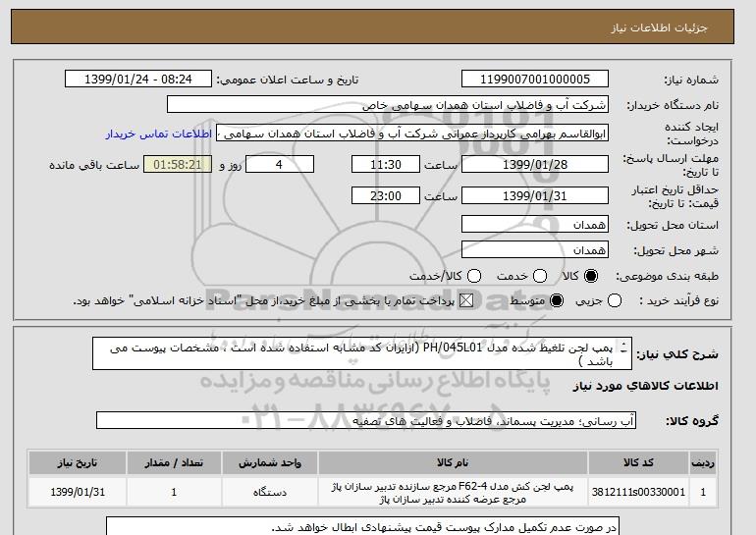This screenshot has height=535, width=756.
Task: Click the delivery city همدان field
Action: (535, 249)
